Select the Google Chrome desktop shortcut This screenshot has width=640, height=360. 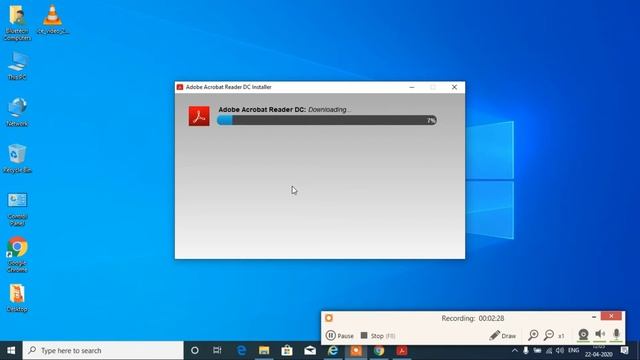pyautogui.click(x=17, y=255)
